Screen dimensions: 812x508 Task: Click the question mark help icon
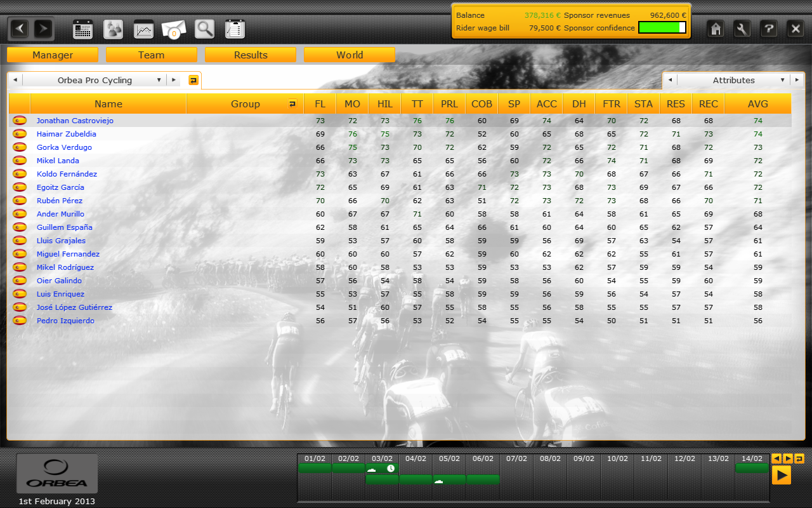click(x=768, y=29)
